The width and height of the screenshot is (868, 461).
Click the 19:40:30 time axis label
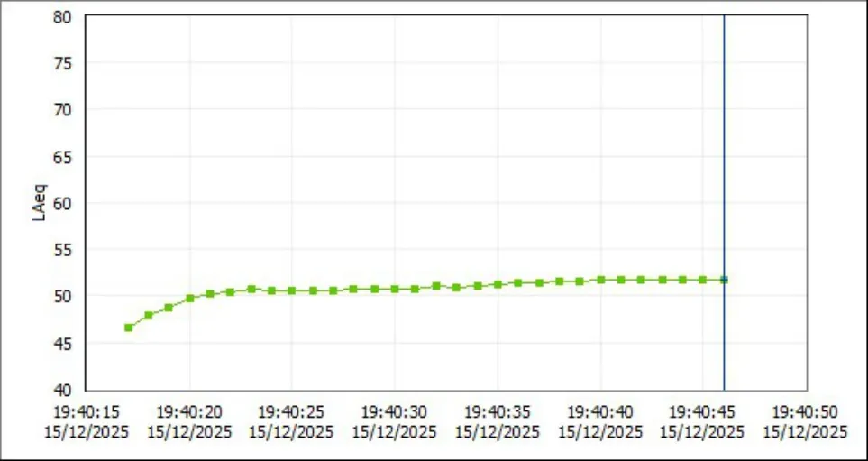click(394, 422)
